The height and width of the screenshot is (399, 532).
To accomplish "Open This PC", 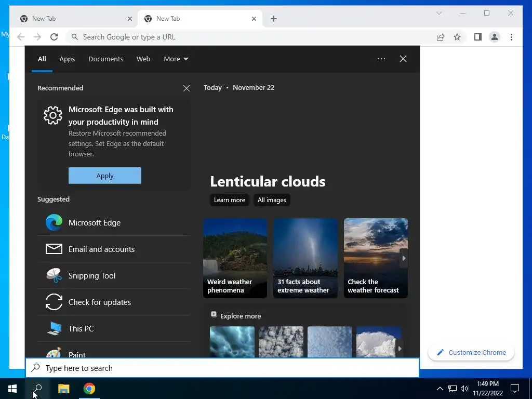I will (x=114, y=328).
